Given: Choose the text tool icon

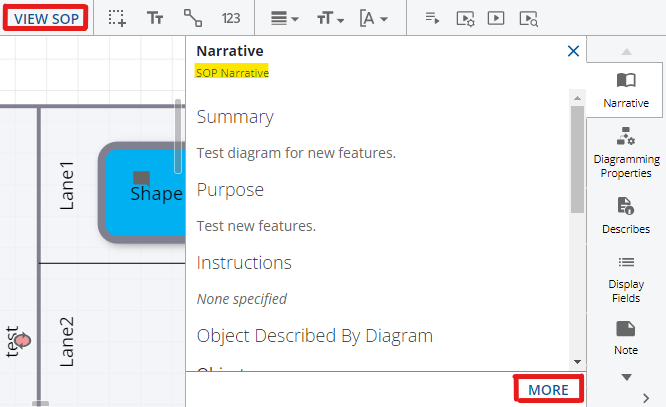Looking at the screenshot, I should click(x=155, y=18).
